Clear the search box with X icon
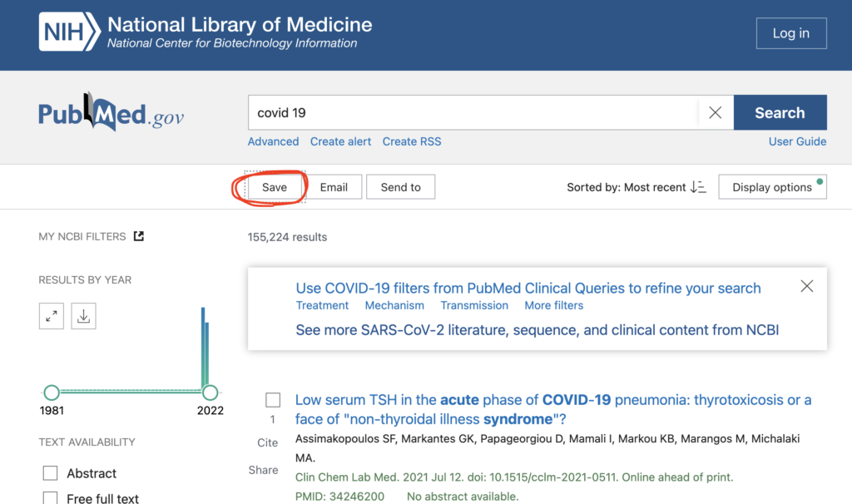This screenshot has height=504, width=852. tap(715, 112)
